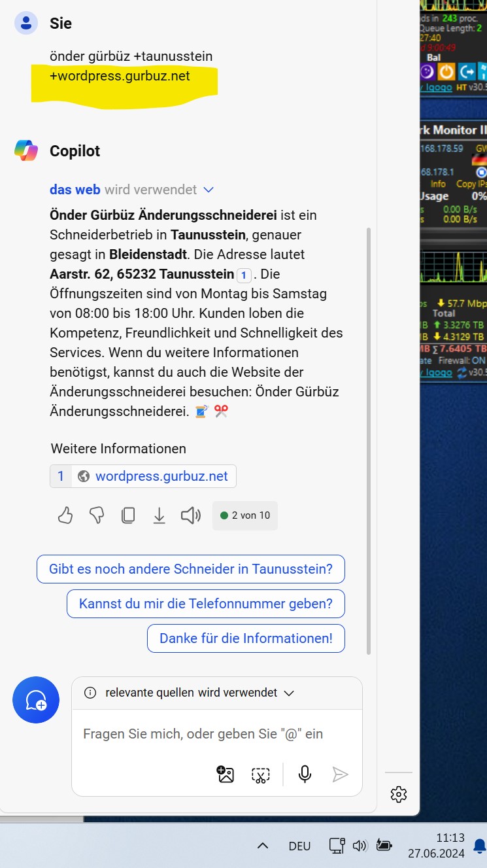Click the 'Network Monitor II' gadget title
The image size is (487, 868).
(454, 130)
